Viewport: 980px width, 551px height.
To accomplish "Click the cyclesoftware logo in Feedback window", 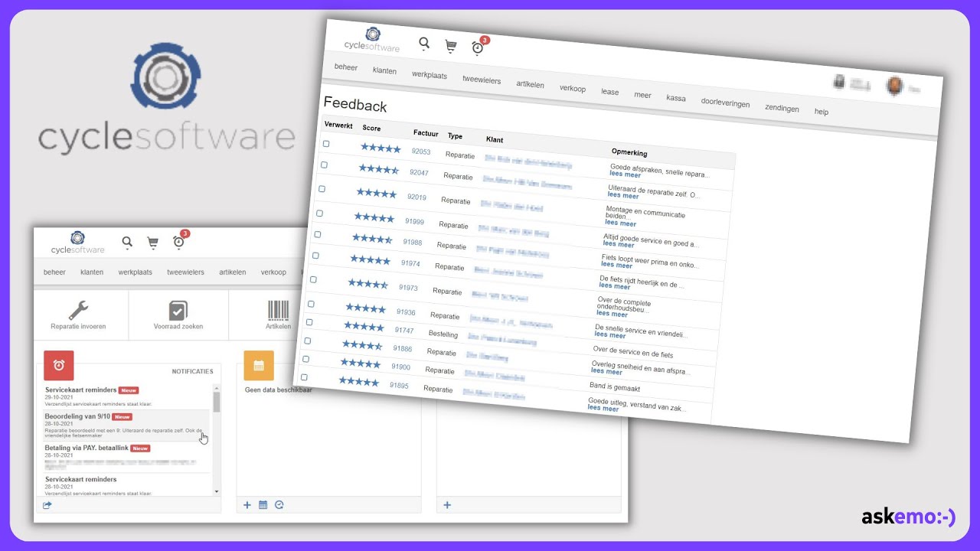I will 373,39.
